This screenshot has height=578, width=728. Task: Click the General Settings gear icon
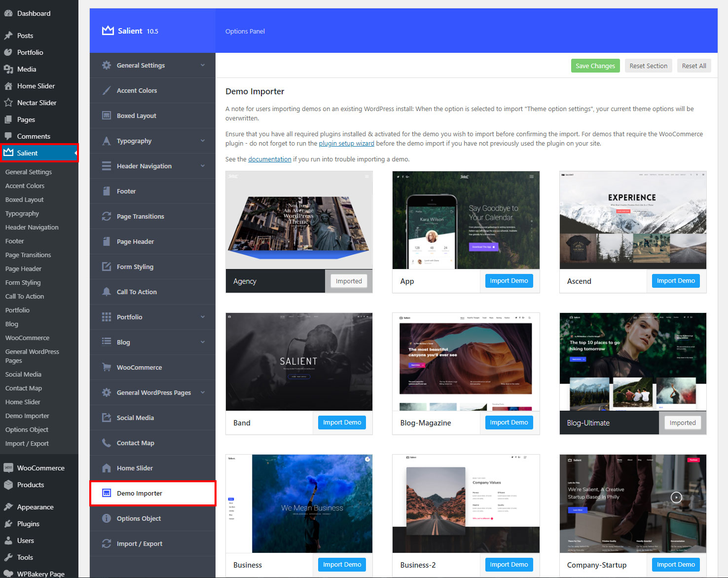[x=107, y=65]
